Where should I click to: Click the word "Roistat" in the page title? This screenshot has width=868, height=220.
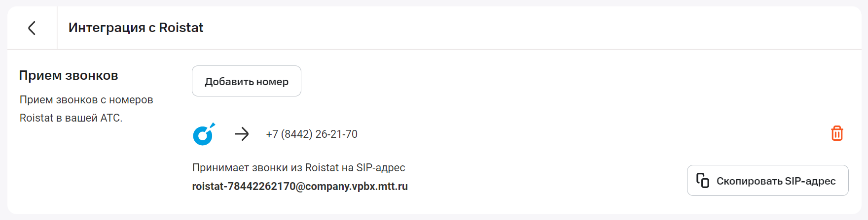click(181, 28)
